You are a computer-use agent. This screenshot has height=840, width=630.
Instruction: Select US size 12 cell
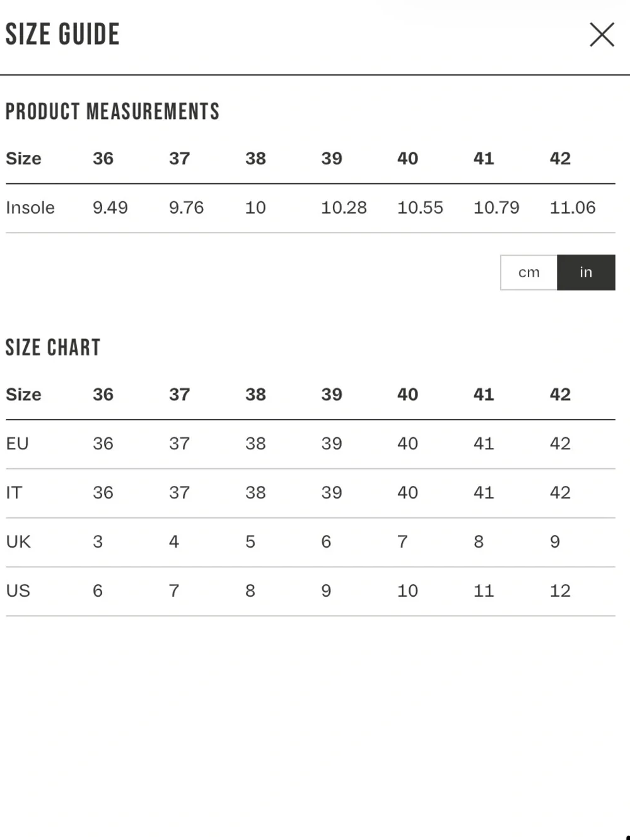(560, 591)
